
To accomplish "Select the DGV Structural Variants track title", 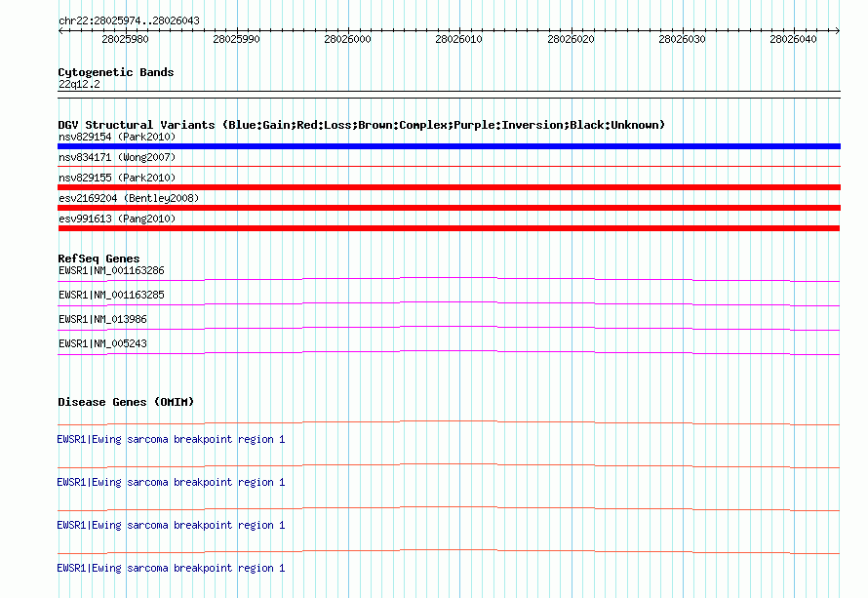I will point(362,125).
